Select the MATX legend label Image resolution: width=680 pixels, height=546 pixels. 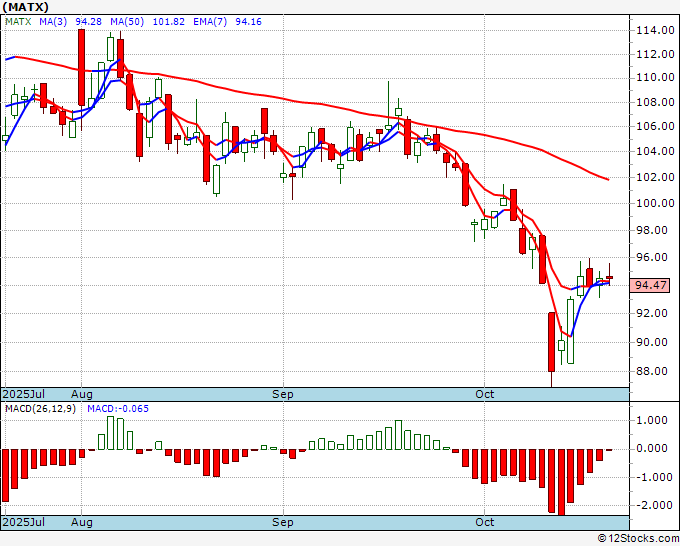[18, 22]
